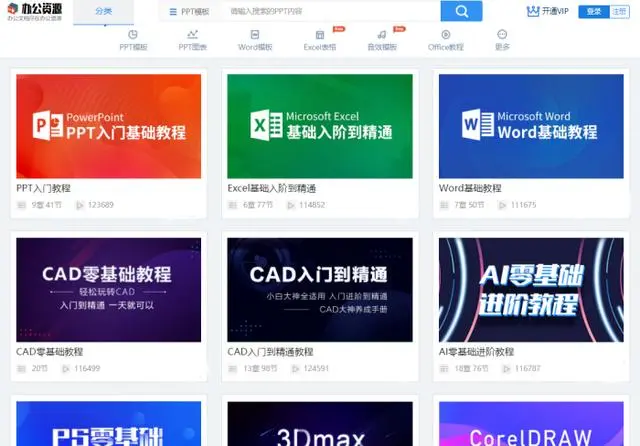
Task: Switch to the 分类 tab
Action: 103,11
